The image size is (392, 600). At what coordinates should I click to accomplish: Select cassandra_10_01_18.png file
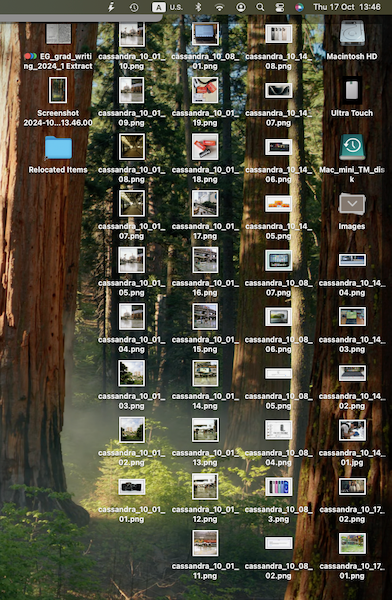[x=205, y=147]
